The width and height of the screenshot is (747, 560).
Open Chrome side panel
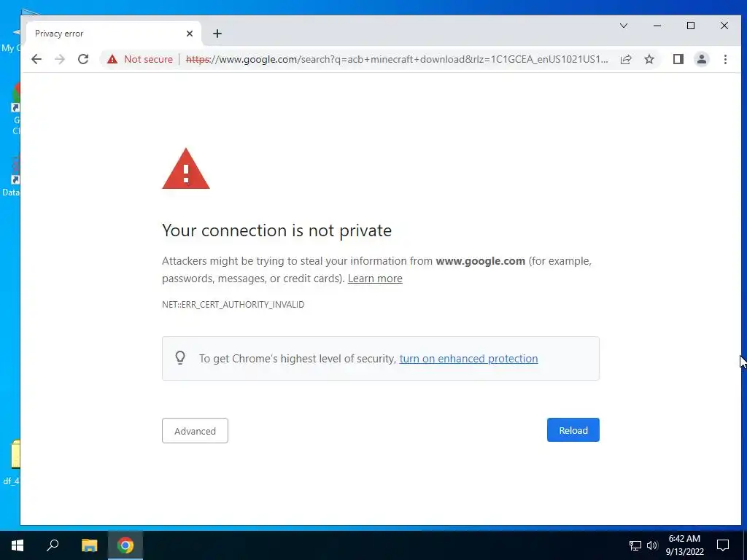pos(678,59)
